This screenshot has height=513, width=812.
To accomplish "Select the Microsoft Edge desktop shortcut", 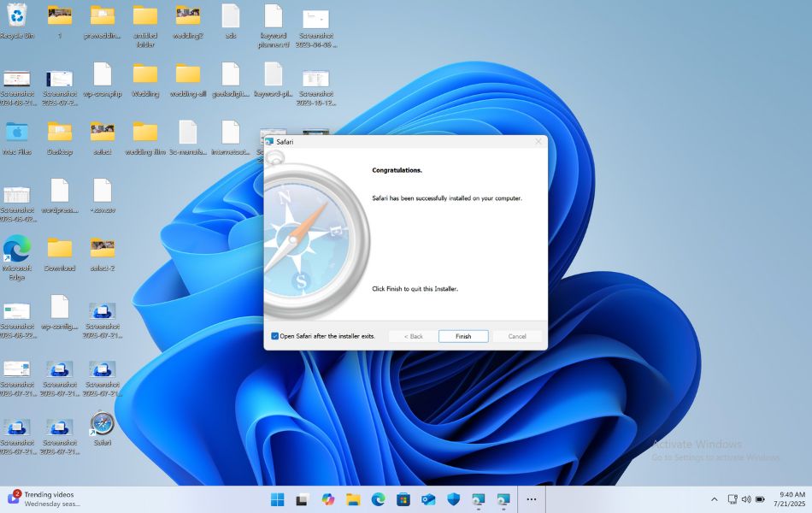I will [x=16, y=249].
